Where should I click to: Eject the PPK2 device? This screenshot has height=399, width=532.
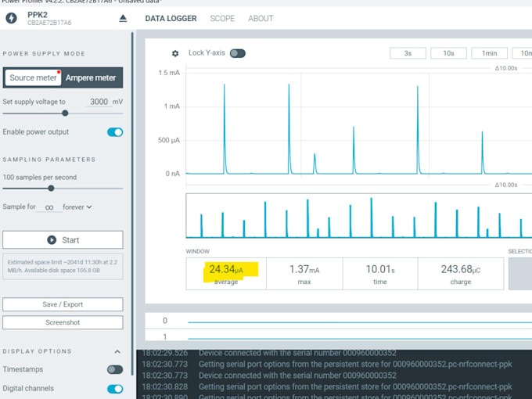123,18
